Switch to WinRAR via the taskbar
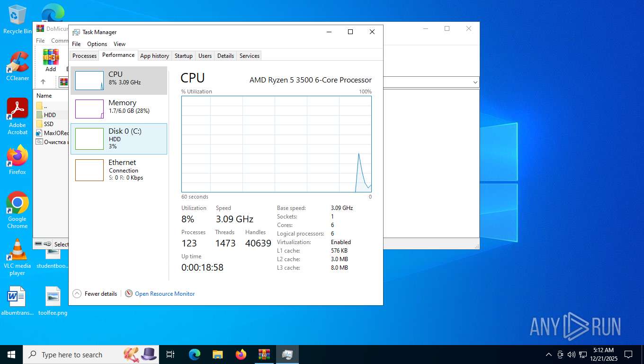644x364 pixels. [x=264, y=355]
